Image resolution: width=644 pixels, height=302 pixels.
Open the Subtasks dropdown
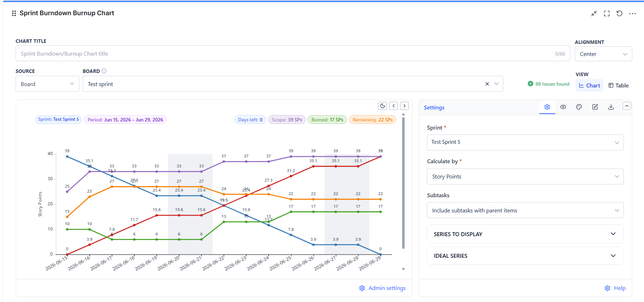tap(525, 210)
